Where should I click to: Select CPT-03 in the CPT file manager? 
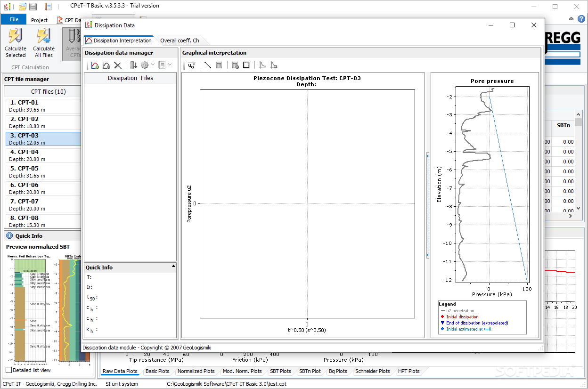pyautogui.click(x=43, y=139)
